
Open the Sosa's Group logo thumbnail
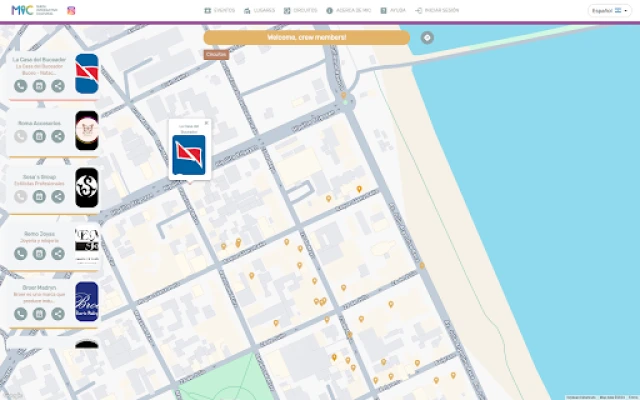[87, 187]
